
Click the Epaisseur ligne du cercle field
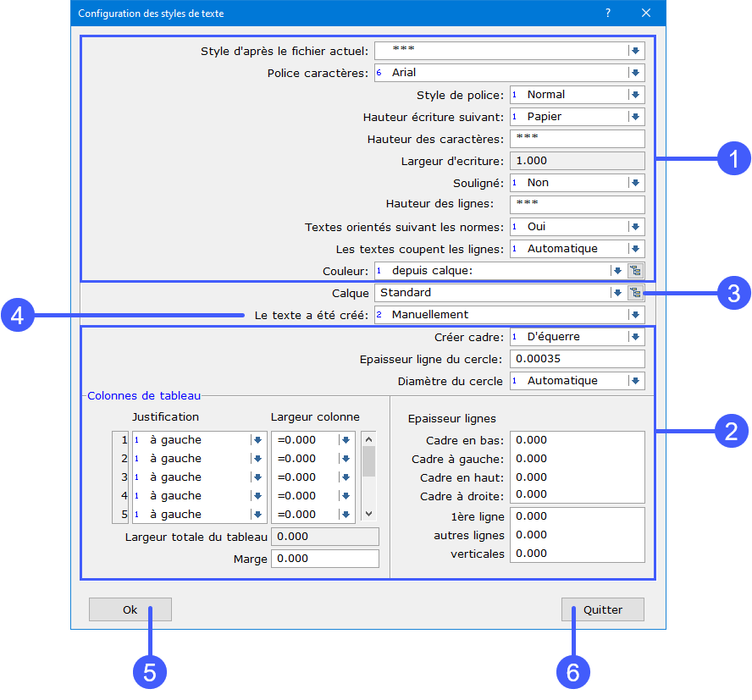pyautogui.click(x=578, y=359)
